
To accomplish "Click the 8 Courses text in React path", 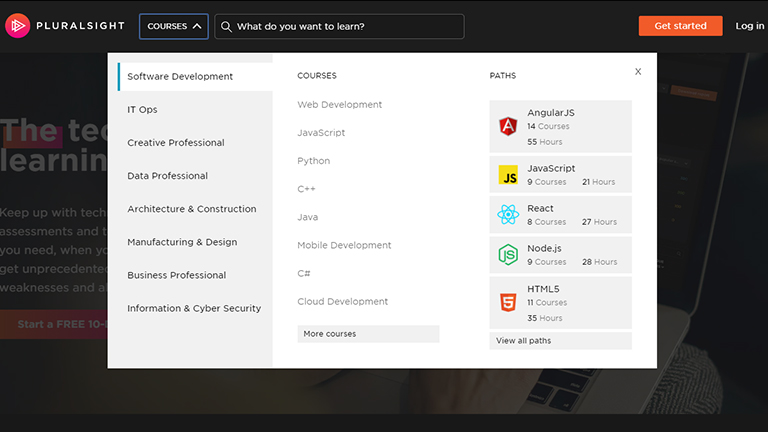I will point(547,222).
